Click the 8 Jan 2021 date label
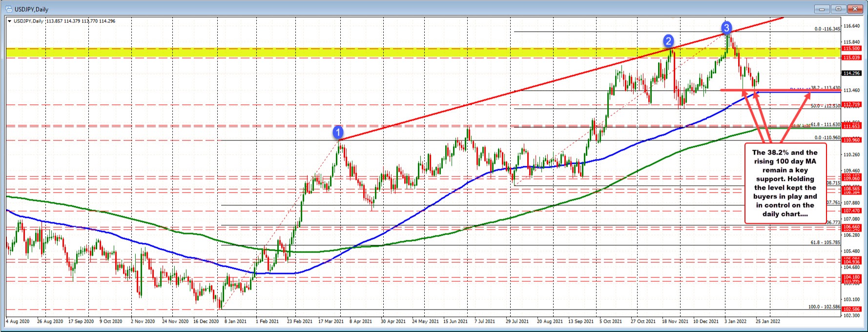Image resolution: width=868 pixels, height=332 pixels. [x=236, y=322]
